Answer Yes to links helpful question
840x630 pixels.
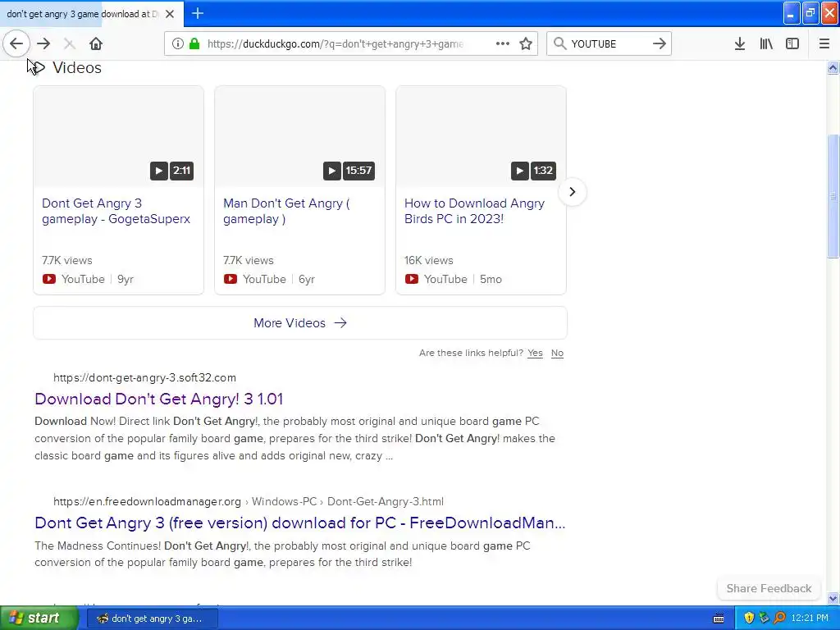(535, 353)
